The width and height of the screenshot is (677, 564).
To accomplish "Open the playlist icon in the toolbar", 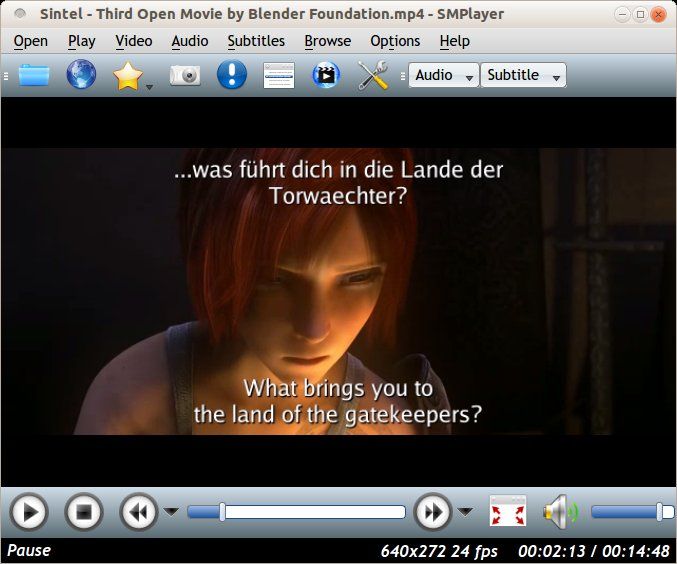I will click(x=279, y=75).
